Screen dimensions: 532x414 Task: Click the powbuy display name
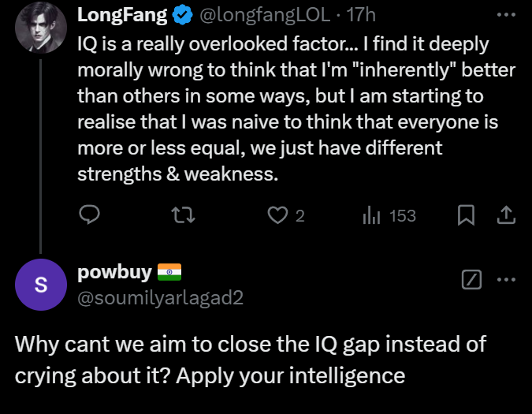point(114,272)
